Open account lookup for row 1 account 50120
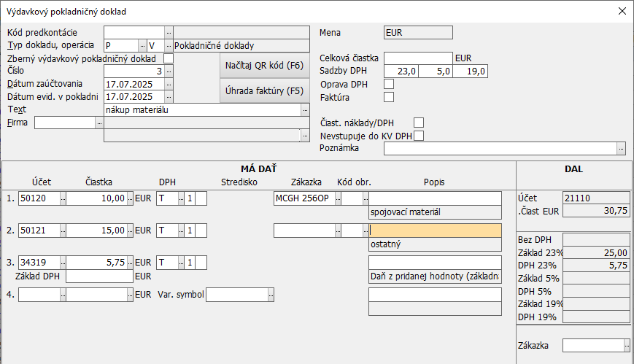Screen dimensions: 634x364 point(62,198)
